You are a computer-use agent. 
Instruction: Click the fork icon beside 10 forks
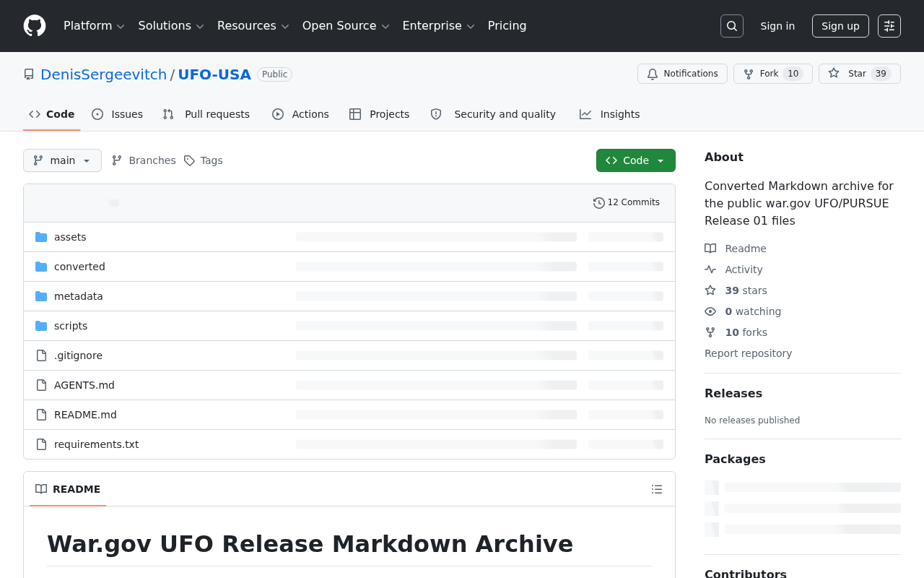point(710,332)
